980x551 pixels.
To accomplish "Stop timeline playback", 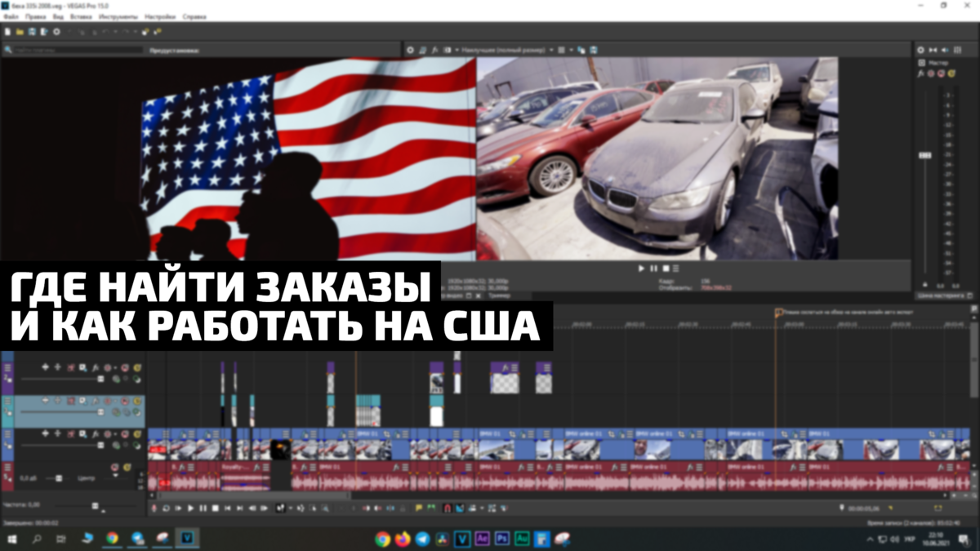I will (216, 508).
